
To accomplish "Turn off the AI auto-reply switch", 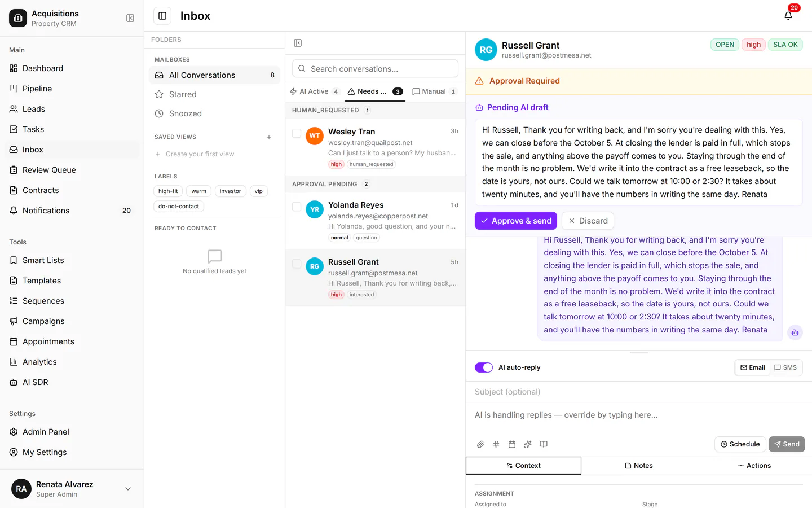I will point(484,367).
